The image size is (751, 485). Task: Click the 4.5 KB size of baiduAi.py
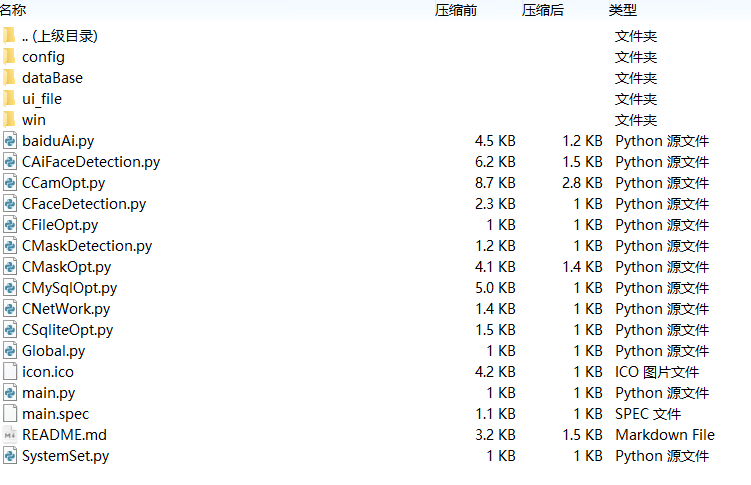[495, 141]
